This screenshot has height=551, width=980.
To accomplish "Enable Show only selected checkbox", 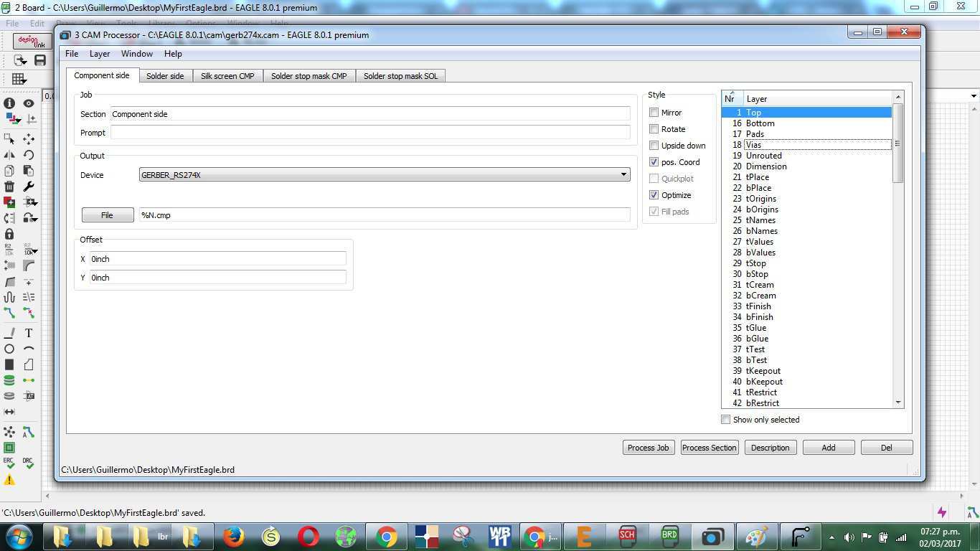I will 725,420.
